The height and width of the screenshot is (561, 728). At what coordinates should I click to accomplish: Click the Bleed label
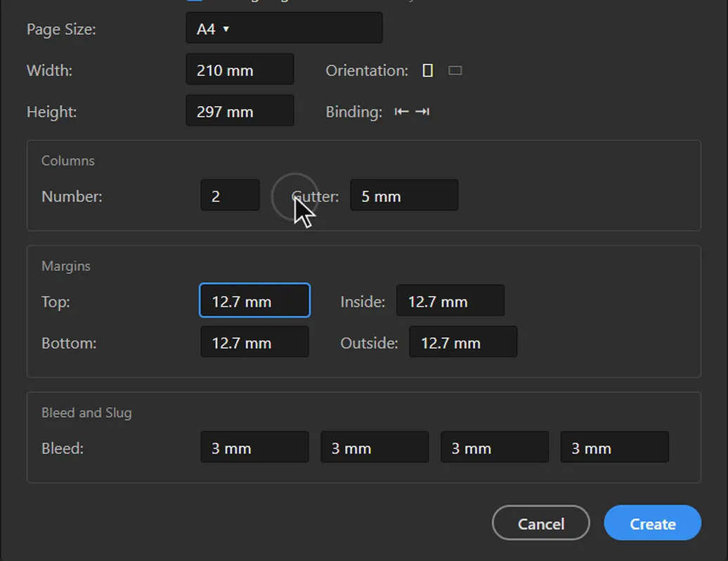coord(63,449)
